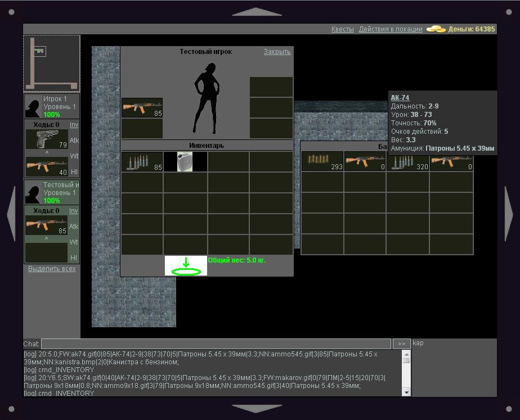This screenshot has height=420, width=520.
Task: Select the 5.45 ammo stack of 85
Action: (142, 161)
